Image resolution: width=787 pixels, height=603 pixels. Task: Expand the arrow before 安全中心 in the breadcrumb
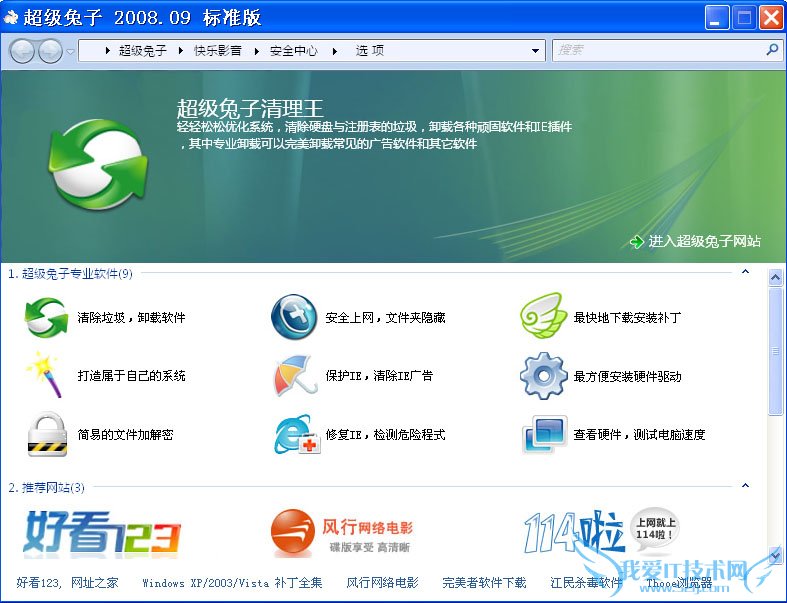pyautogui.click(x=256, y=51)
